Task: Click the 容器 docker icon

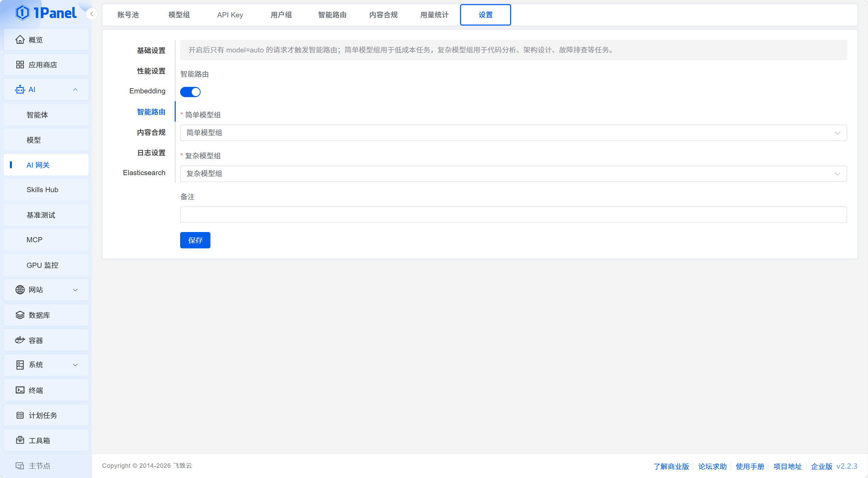Action: [x=20, y=340]
